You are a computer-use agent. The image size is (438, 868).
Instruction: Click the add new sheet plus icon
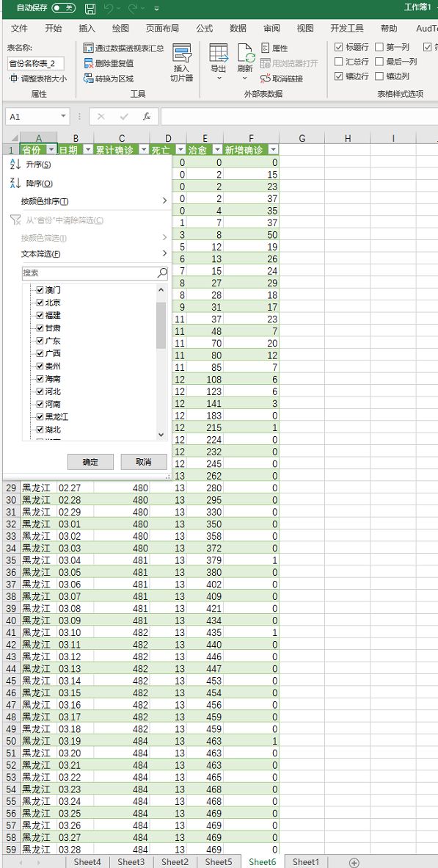tap(354, 862)
